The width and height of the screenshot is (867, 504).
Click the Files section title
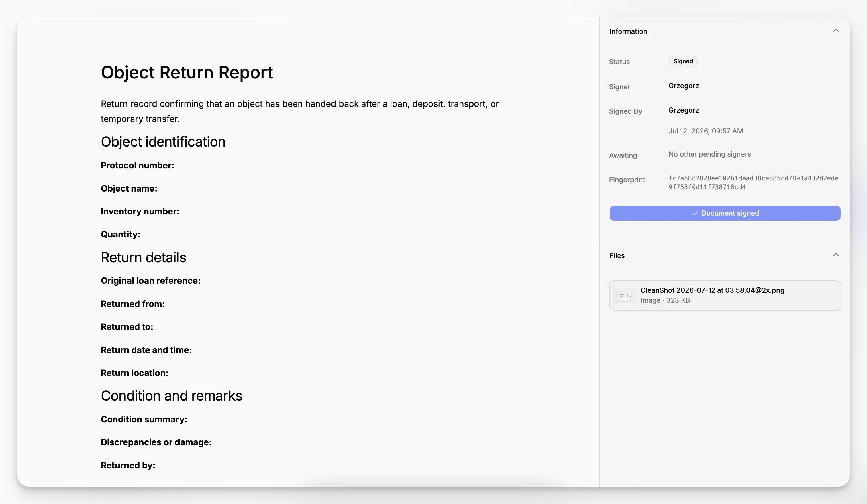click(617, 255)
